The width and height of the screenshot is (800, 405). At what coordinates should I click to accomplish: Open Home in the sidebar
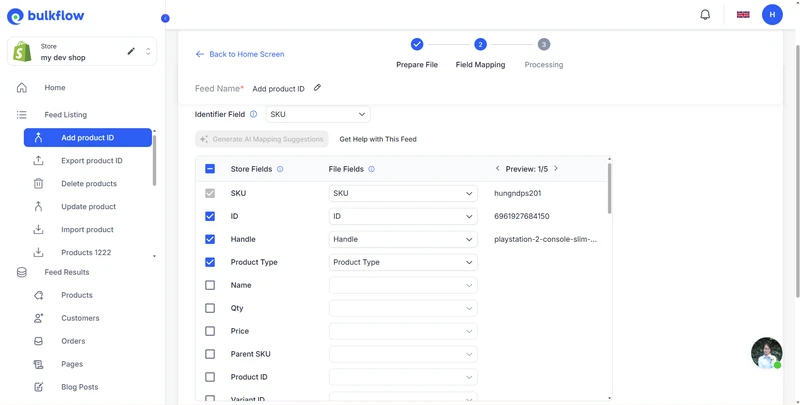point(55,88)
